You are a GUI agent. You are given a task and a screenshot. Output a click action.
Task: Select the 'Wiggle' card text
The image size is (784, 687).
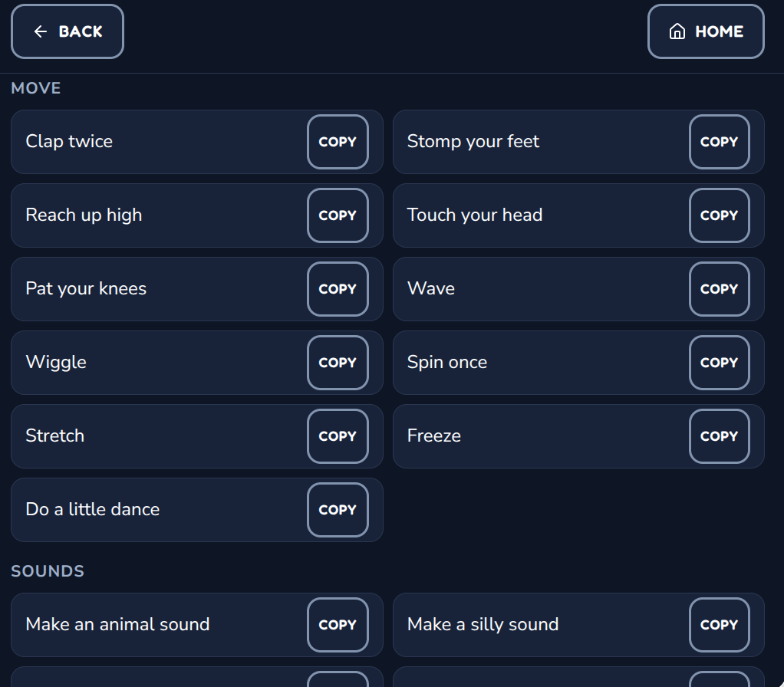tap(56, 362)
